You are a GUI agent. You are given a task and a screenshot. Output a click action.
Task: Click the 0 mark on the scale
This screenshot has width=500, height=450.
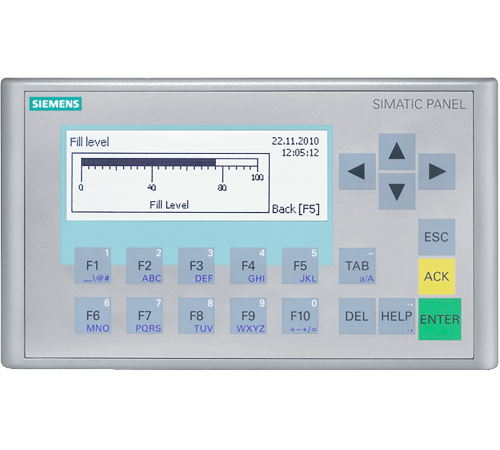pos(81,187)
